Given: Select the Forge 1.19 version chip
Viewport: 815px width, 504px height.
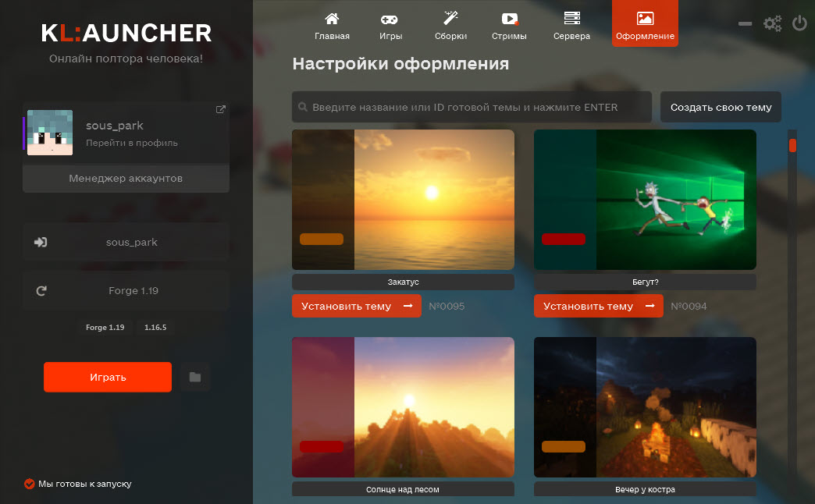Looking at the screenshot, I should pos(105,328).
